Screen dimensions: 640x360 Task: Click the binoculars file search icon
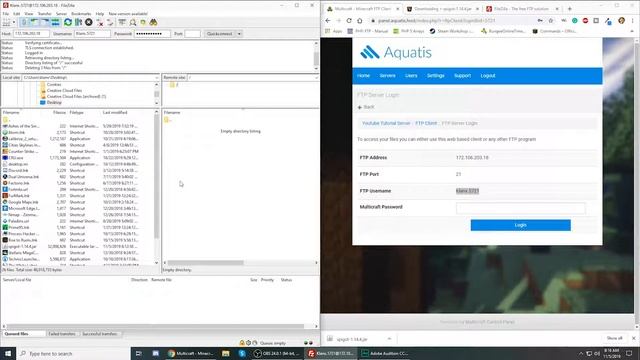(x=153, y=22)
